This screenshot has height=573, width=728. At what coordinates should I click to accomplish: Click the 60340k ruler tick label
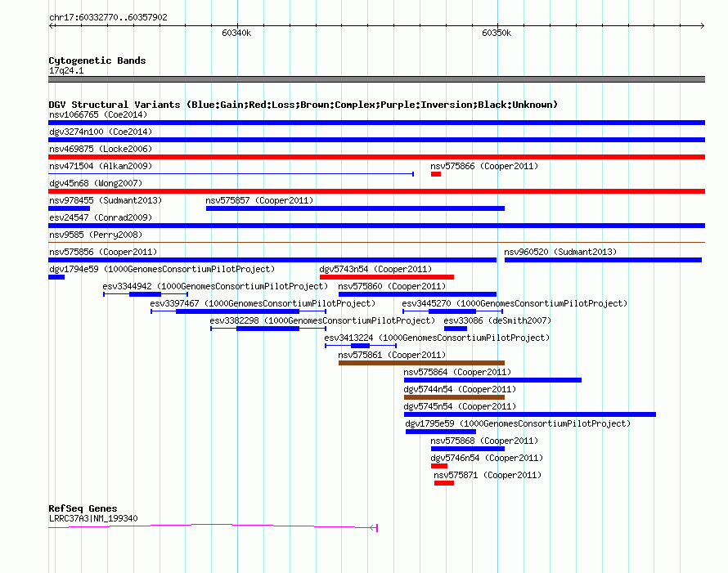coord(236,33)
